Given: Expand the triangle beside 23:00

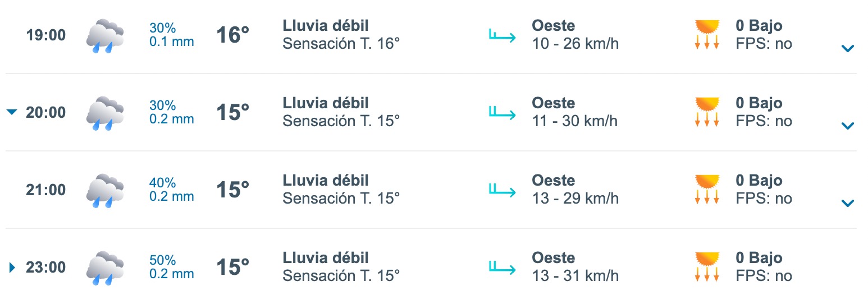Looking at the screenshot, I should pyautogui.click(x=12, y=268).
